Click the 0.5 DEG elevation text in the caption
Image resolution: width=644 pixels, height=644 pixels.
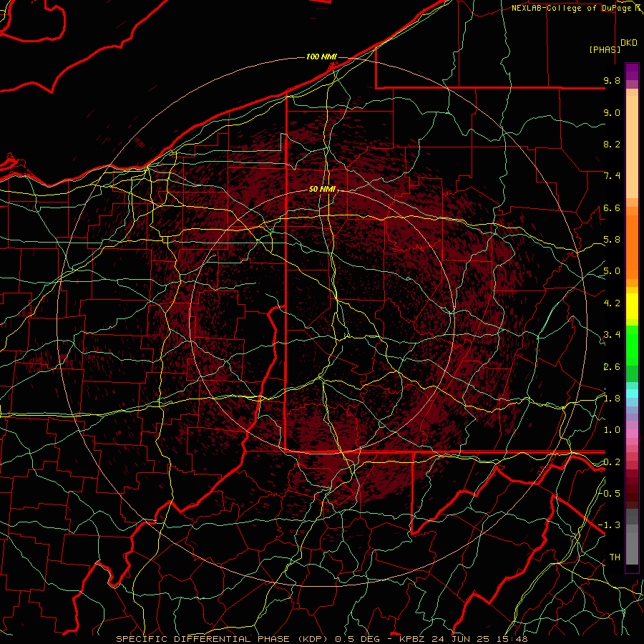coord(358,639)
